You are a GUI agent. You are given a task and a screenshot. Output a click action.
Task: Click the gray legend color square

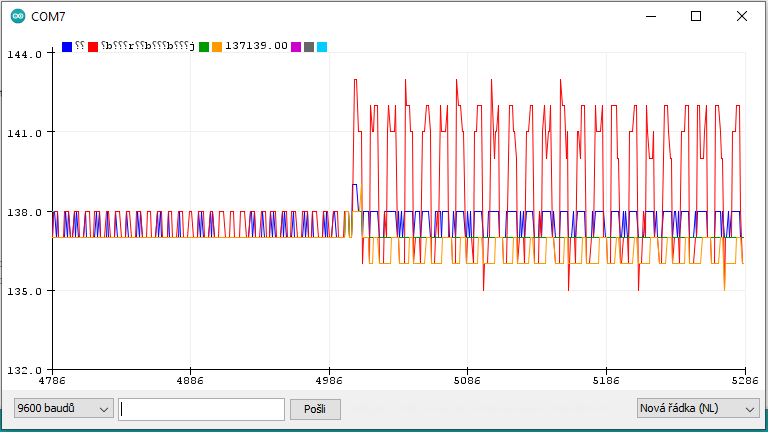coord(309,47)
